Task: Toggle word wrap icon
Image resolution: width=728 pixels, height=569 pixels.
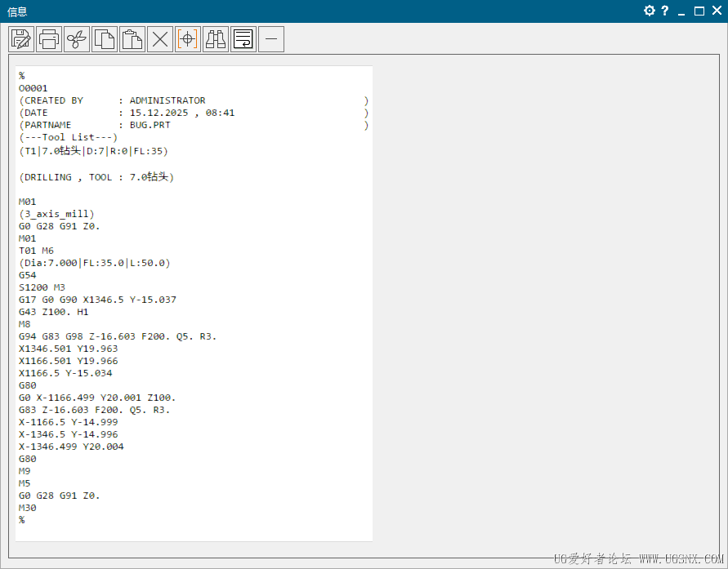Action: pos(243,39)
